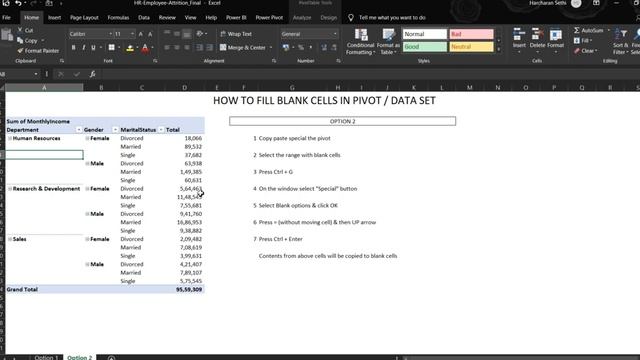This screenshot has width=640, height=360.
Task: Click the Borders icon
Action: coord(111,48)
